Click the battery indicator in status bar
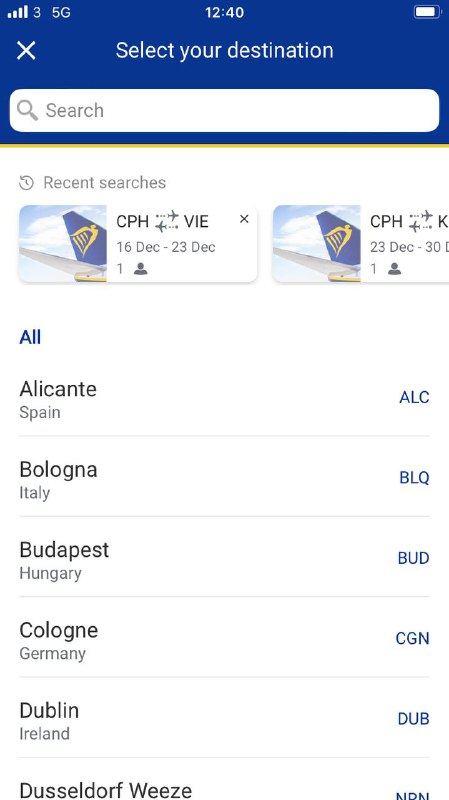449x800 pixels. [427, 12]
